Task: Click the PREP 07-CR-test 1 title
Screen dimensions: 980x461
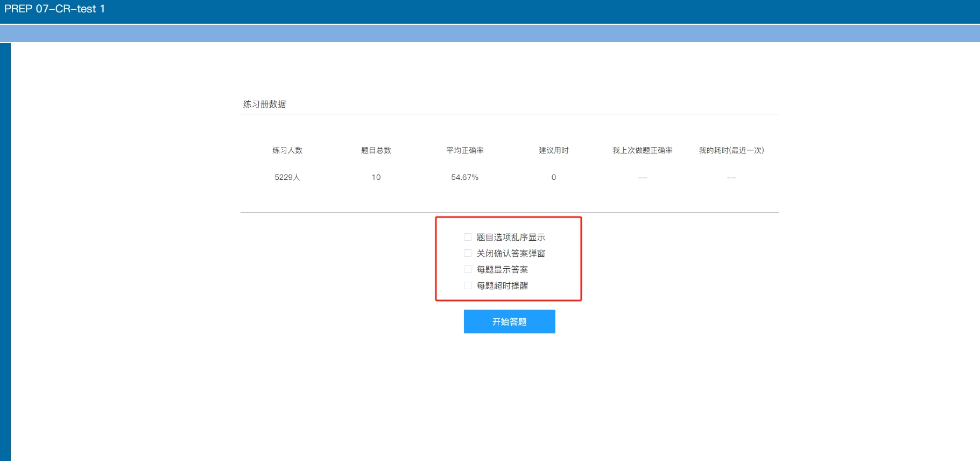Action: pos(54,9)
